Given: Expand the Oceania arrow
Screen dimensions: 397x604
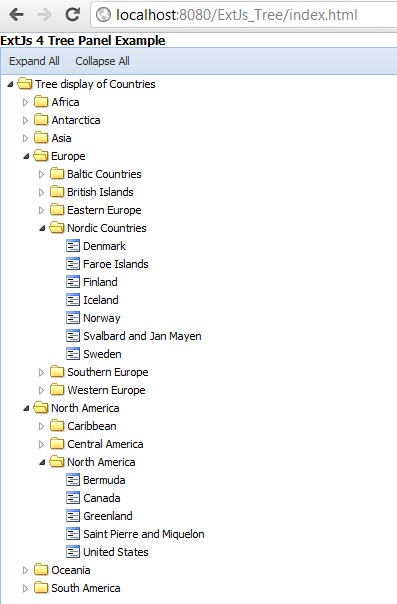Looking at the screenshot, I should click(25, 570).
